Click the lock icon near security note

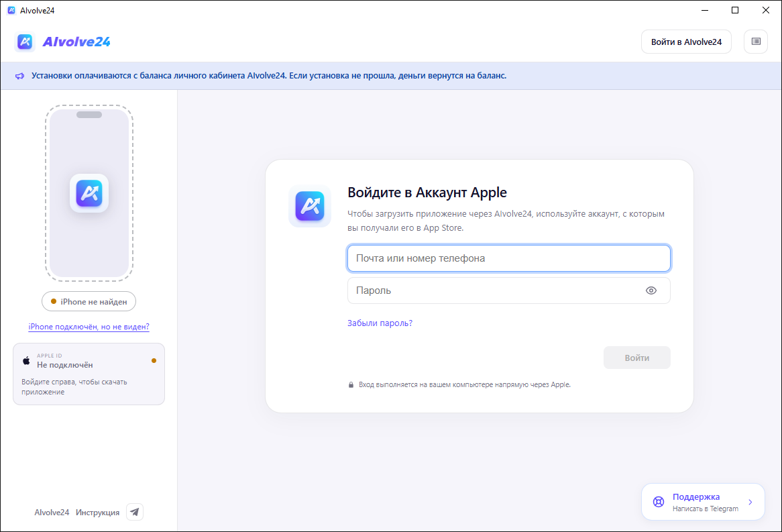click(x=351, y=385)
